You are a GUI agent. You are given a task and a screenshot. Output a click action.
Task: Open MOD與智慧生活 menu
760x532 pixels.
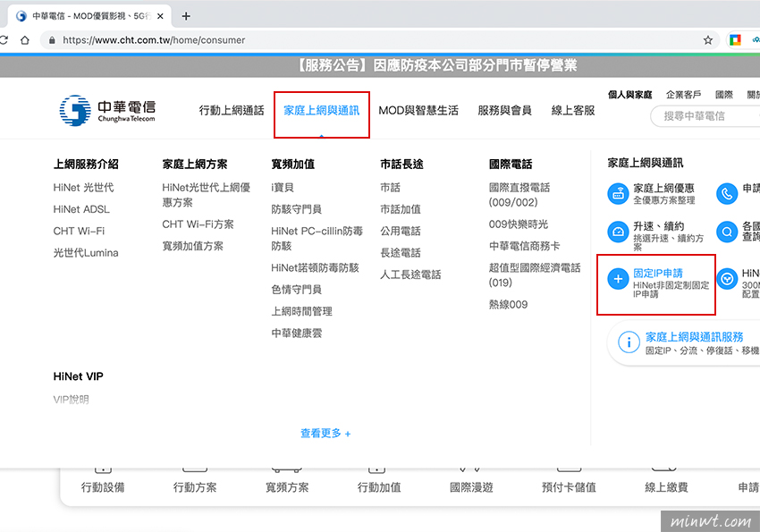click(418, 111)
